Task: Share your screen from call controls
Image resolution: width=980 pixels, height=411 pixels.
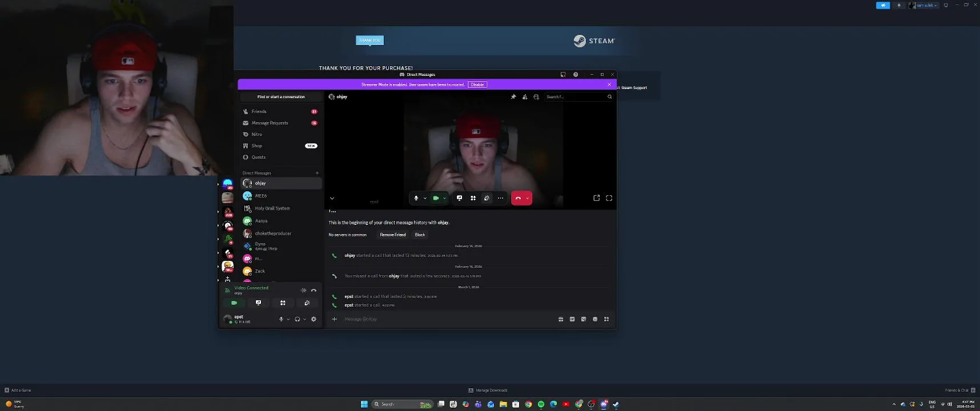Action: pos(459,198)
